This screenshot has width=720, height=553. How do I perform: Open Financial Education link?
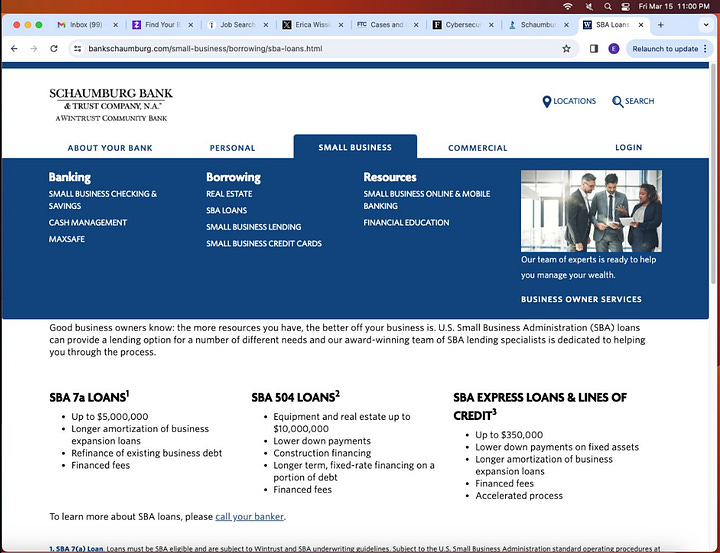[406, 223]
